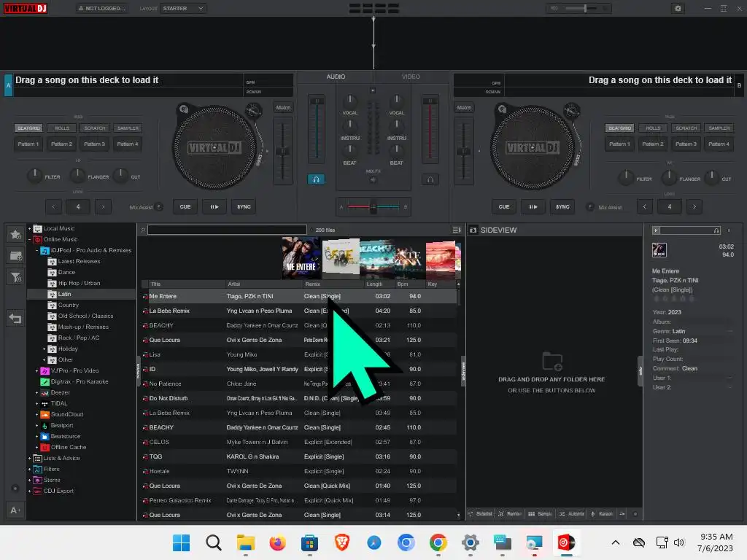Enable SYNC on deck B
747x560 pixels.
[x=562, y=207]
